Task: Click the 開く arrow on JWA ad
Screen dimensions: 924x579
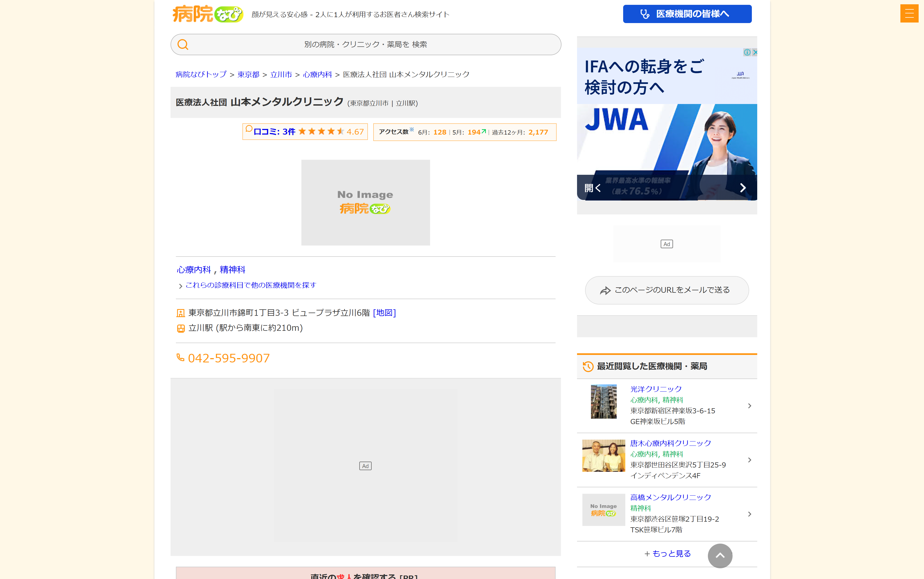Action: click(593, 188)
